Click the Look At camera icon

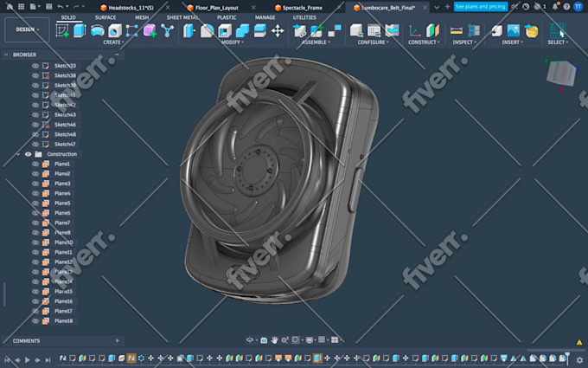coord(264,339)
